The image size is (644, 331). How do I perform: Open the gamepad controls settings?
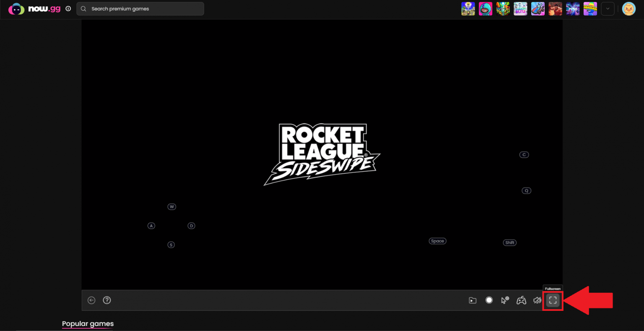point(521,300)
